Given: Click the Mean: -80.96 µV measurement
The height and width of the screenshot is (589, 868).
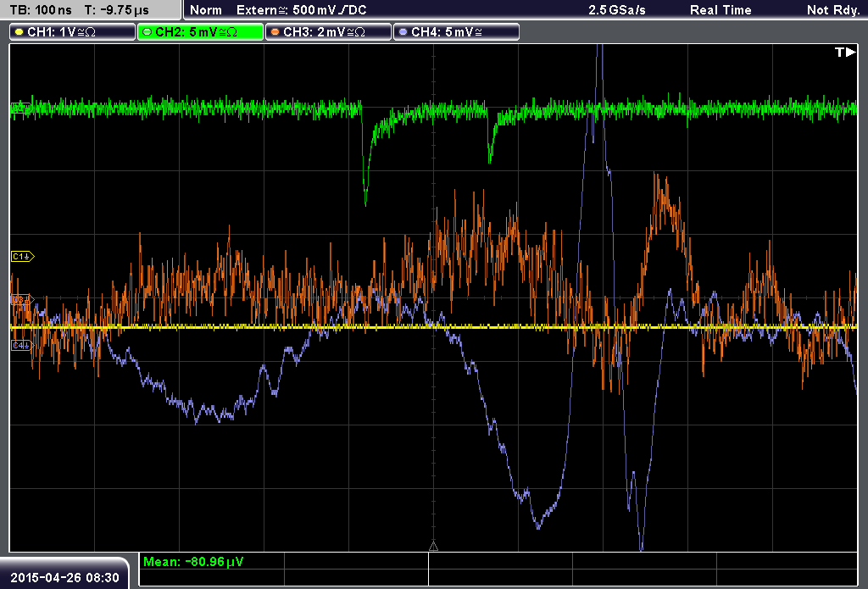Looking at the screenshot, I should click(x=193, y=561).
